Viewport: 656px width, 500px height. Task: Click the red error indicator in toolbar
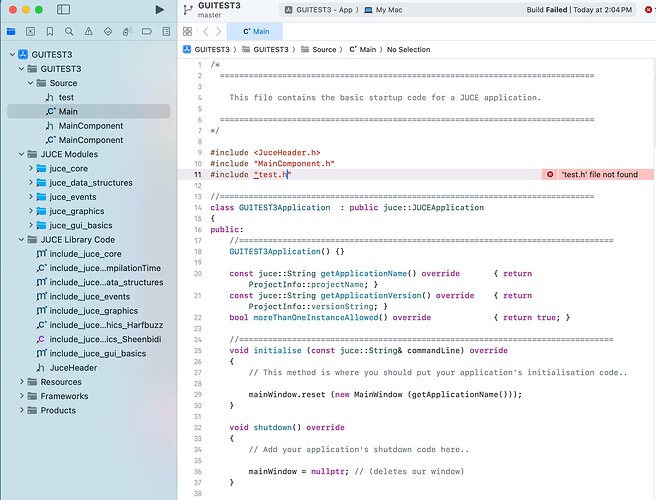coord(648,10)
